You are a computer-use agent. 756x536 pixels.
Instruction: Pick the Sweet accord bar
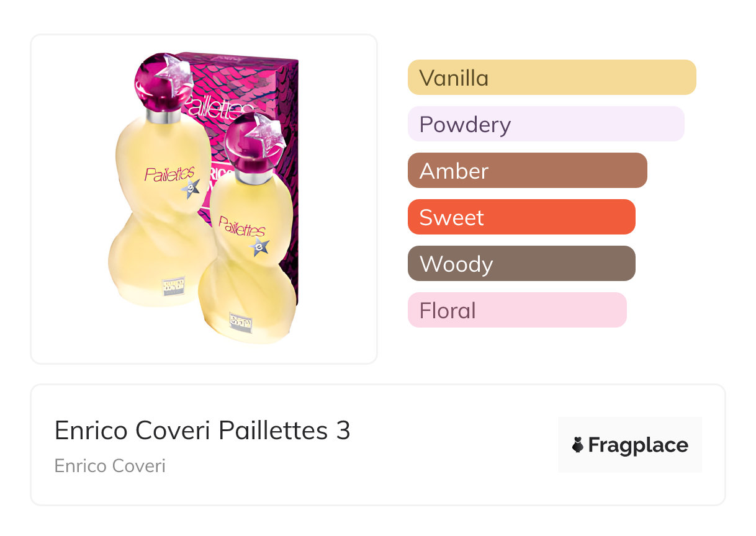521,217
